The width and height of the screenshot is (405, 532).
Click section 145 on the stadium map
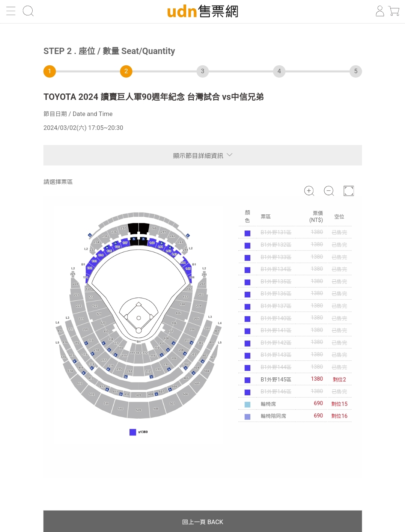(188, 269)
